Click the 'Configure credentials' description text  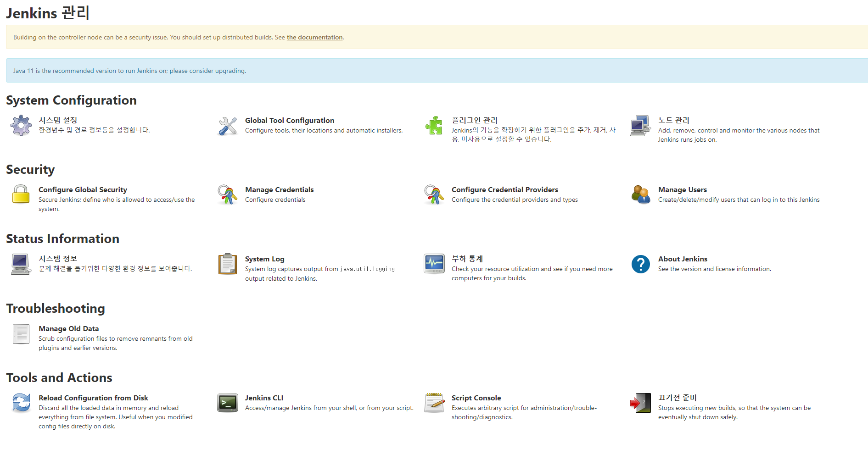tap(275, 200)
